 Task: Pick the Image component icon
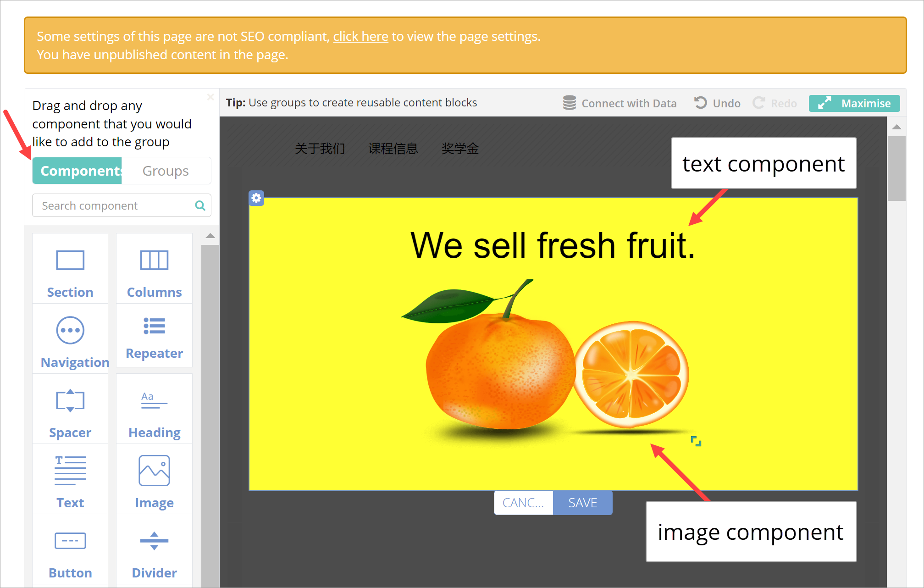click(154, 471)
